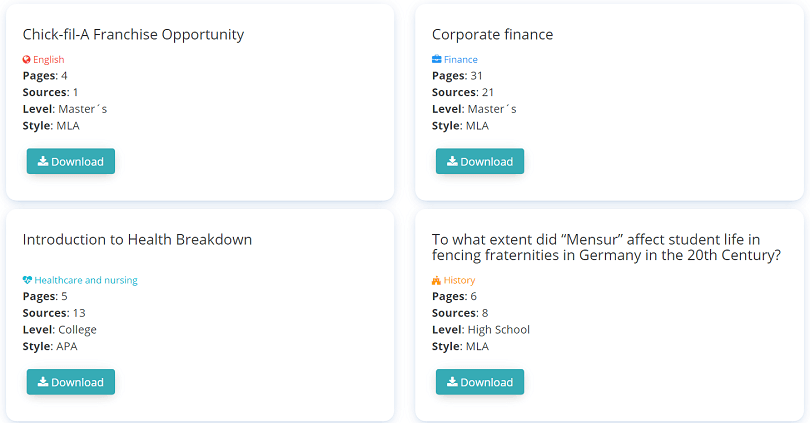The width and height of the screenshot is (810, 423).
Task: Download the Corporate finance paper
Action: coord(480,161)
